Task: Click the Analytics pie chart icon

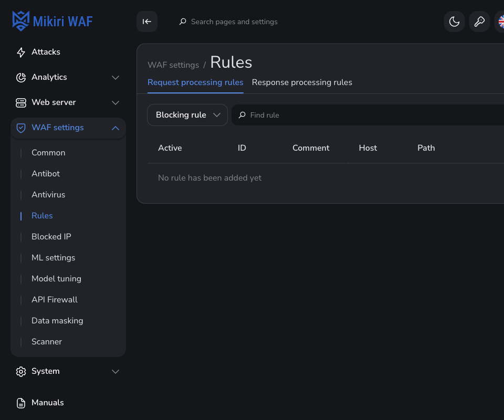Action: click(21, 78)
